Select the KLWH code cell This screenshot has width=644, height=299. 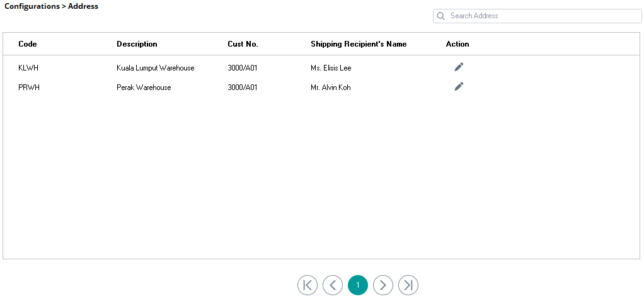[28, 68]
